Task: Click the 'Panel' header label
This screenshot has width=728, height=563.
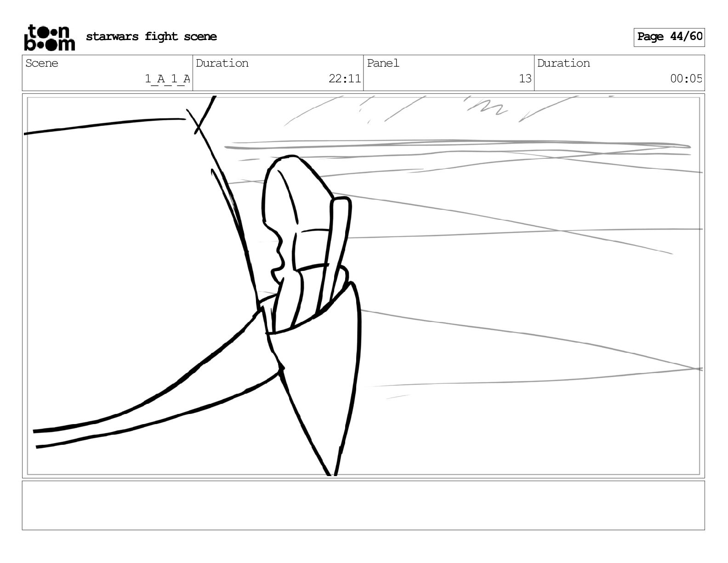Action: click(383, 63)
